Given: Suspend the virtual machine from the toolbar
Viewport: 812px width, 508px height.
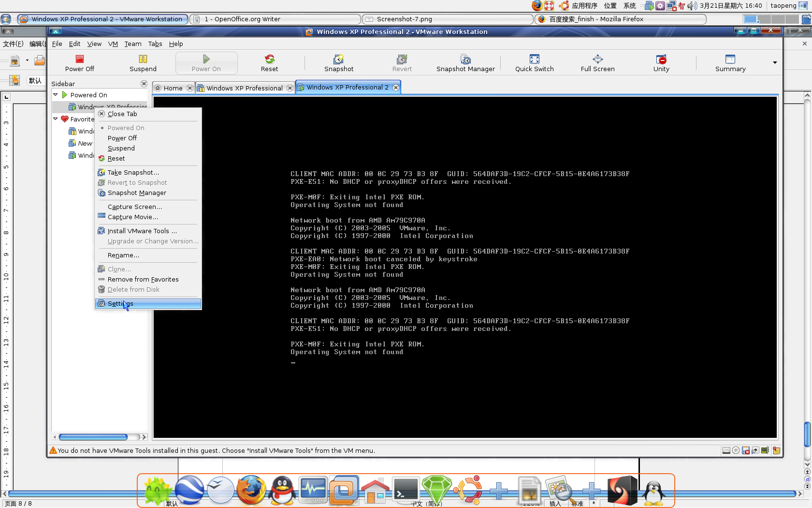Looking at the screenshot, I should pos(143,63).
